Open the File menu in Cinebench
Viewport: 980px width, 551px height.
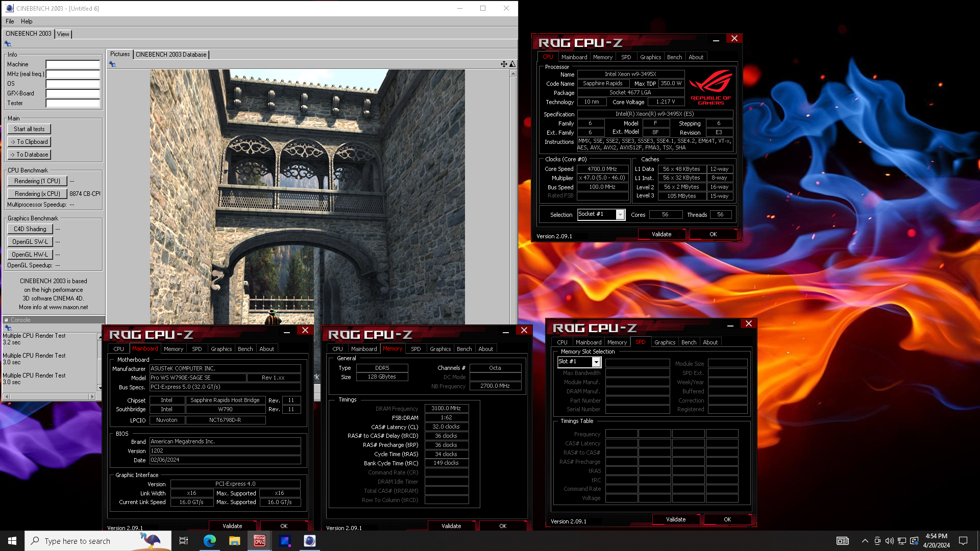point(10,21)
